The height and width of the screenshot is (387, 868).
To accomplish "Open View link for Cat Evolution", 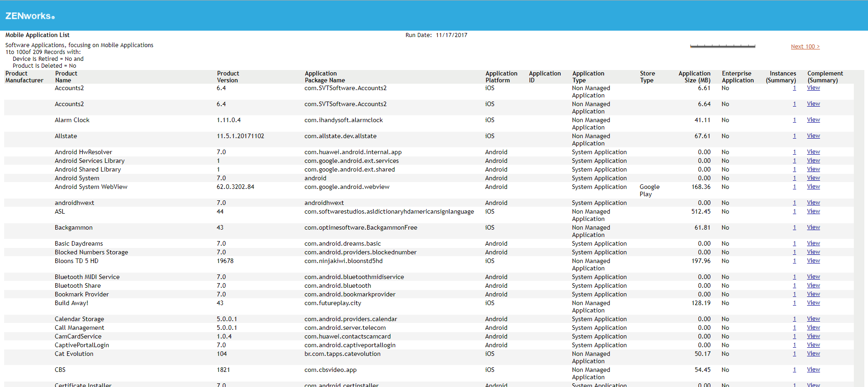I will 813,354.
